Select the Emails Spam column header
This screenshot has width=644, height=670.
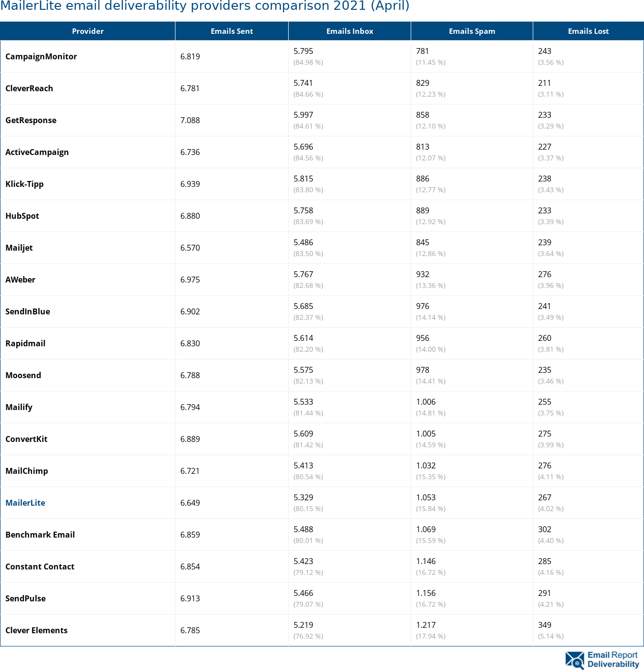(x=471, y=31)
